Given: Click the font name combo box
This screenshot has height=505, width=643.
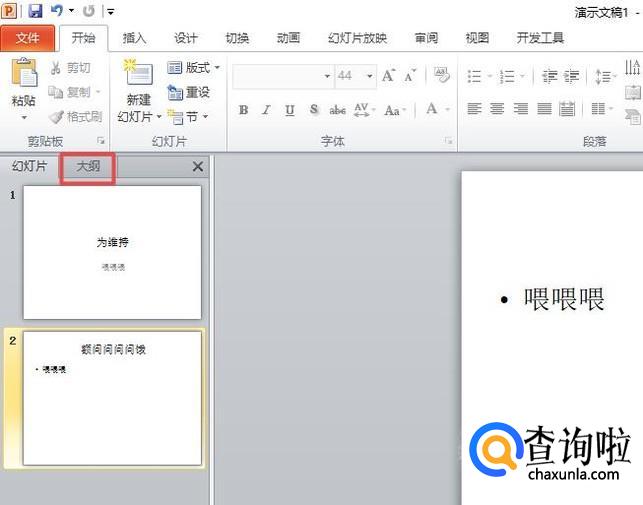Looking at the screenshot, I should [x=282, y=76].
